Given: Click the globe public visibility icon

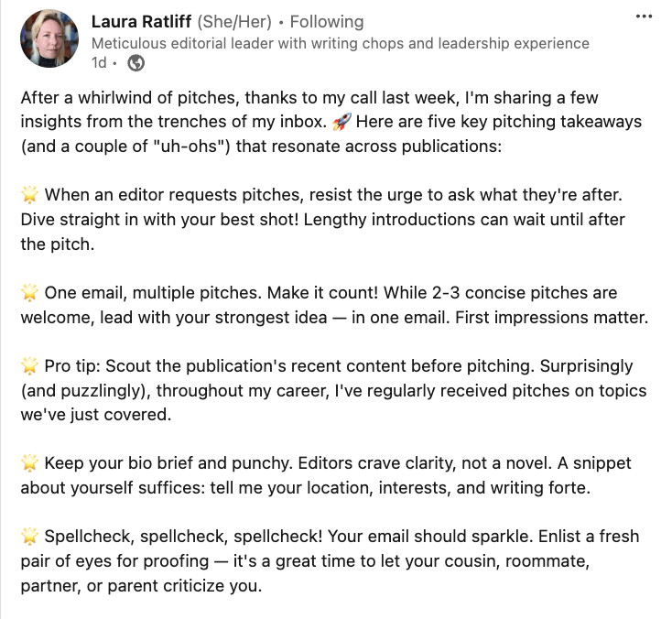Looking at the screenshot, I should (x=135, y=63).
